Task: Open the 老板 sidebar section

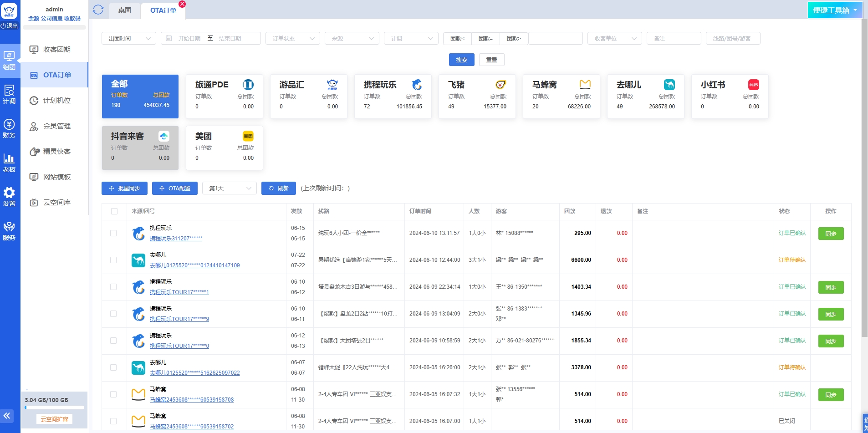Action: point(9,163)
